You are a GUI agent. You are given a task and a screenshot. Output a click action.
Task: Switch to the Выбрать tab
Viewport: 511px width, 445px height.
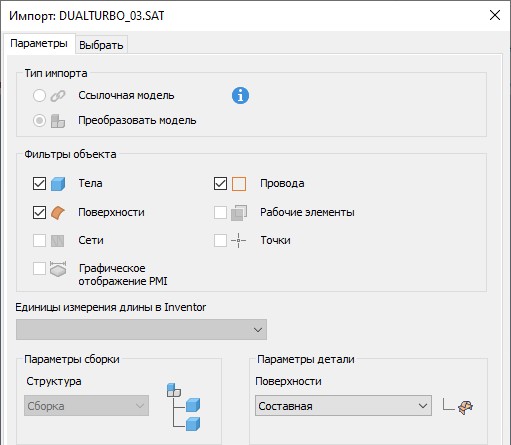101,45
